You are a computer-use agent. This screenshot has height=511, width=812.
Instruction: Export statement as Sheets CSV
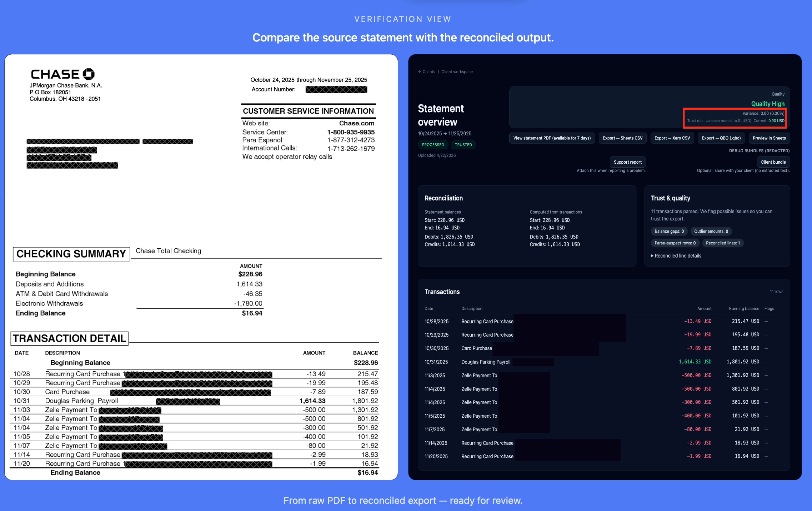(x=623, y=138)
